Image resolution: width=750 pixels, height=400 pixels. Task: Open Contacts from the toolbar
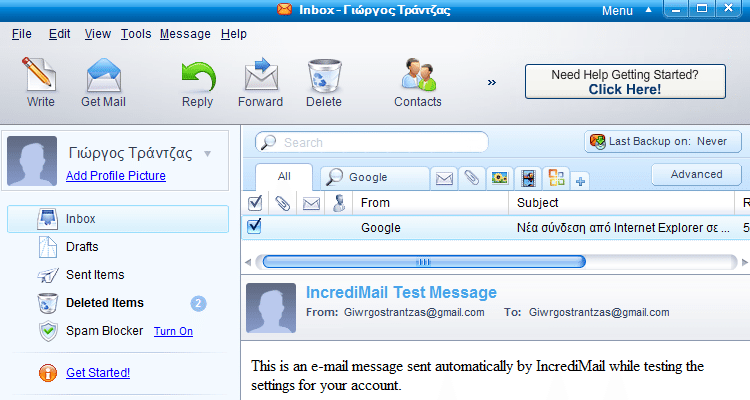tap(418, 82)
